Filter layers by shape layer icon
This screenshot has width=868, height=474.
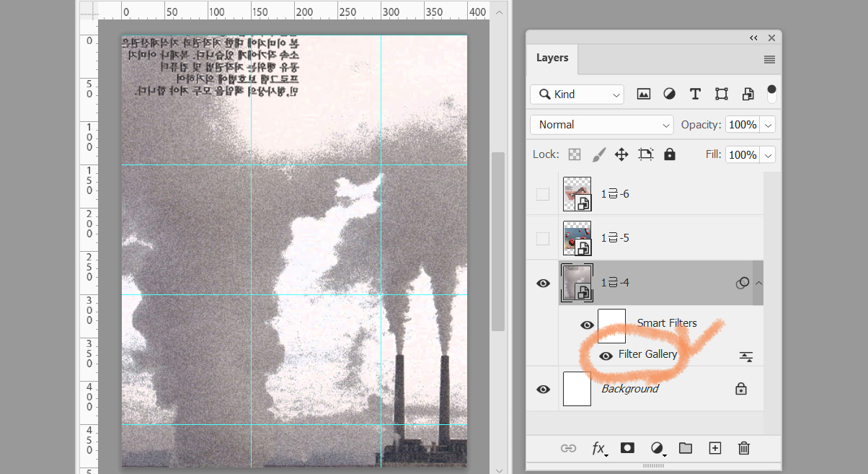click(x=721, y=94)
